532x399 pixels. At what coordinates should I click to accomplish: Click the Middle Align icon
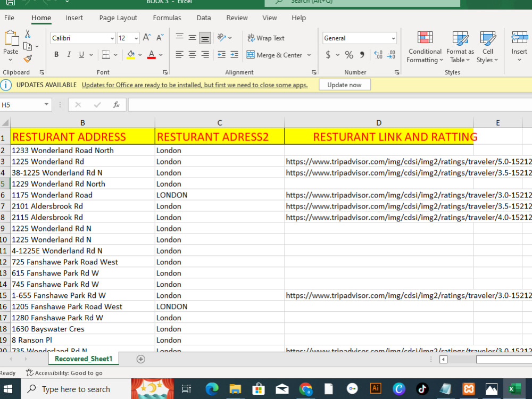[x=193, y=37]
